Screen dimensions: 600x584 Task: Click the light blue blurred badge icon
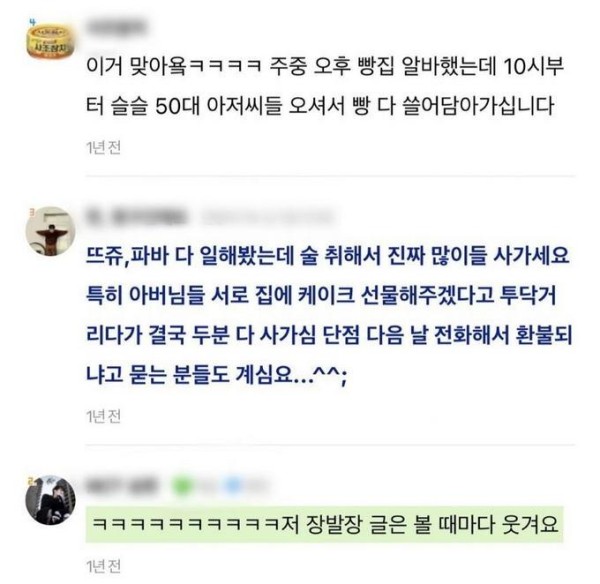[234, 486]
